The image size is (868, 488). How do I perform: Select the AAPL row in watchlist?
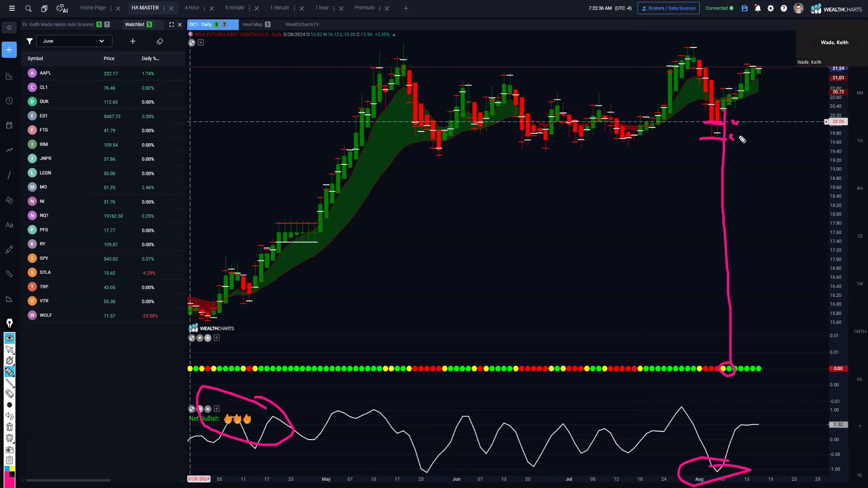point(103,73)
